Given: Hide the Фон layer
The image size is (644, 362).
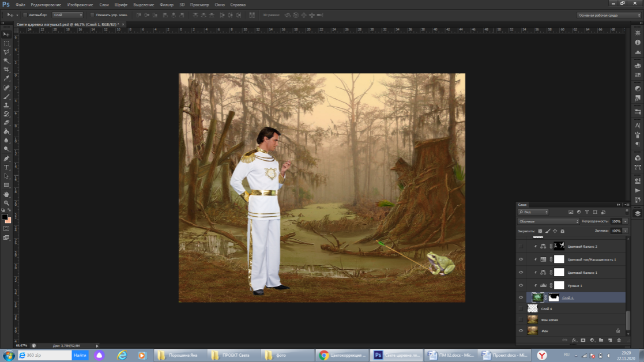Looking at the screenshot, I should [x=521, y=331].
